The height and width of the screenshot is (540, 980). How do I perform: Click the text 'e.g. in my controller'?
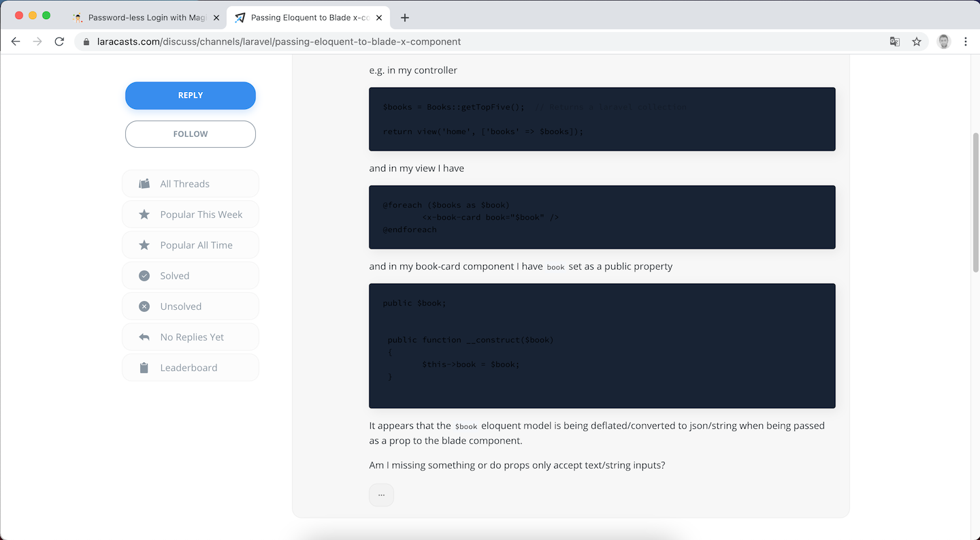413,70
